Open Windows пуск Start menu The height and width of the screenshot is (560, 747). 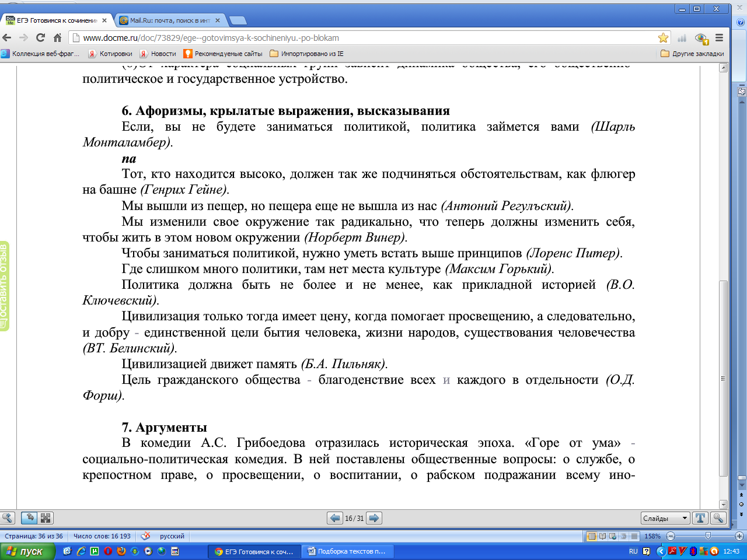click(x=27, y=551)
